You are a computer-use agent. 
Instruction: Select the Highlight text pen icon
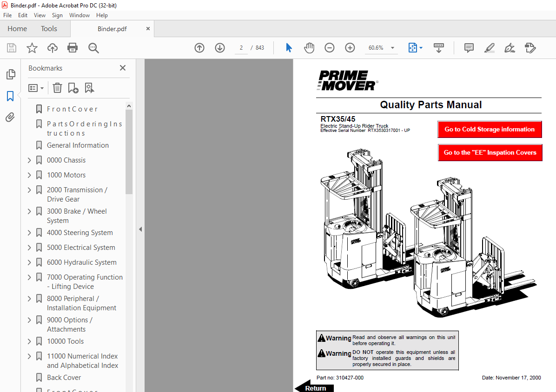tap(490, 48)
